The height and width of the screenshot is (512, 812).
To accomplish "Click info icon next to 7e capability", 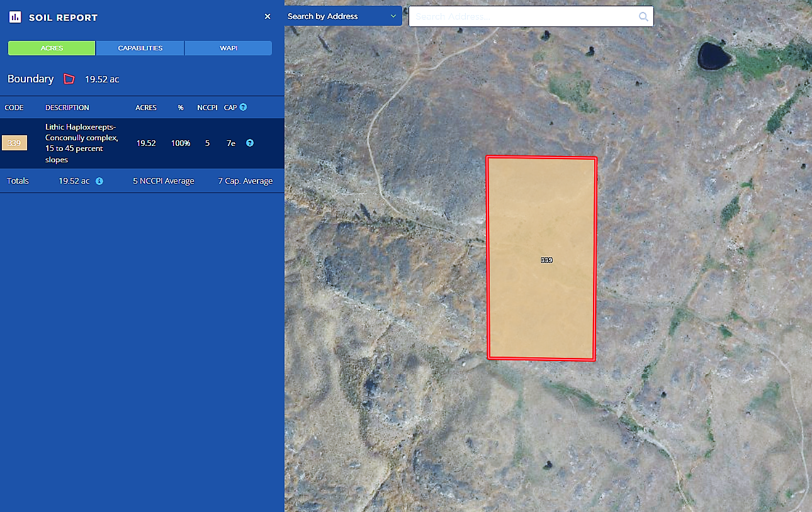I will tap(250, 143).
